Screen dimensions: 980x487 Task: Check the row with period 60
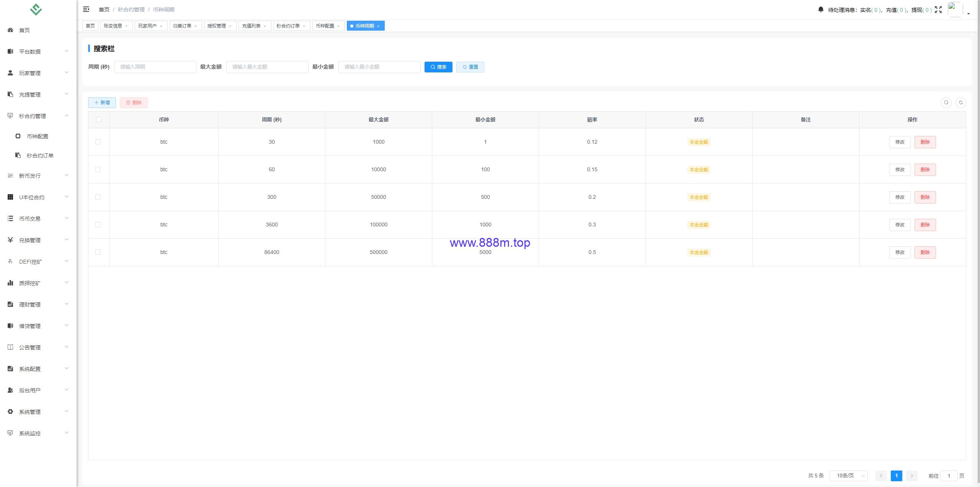(x=98, y=169)
